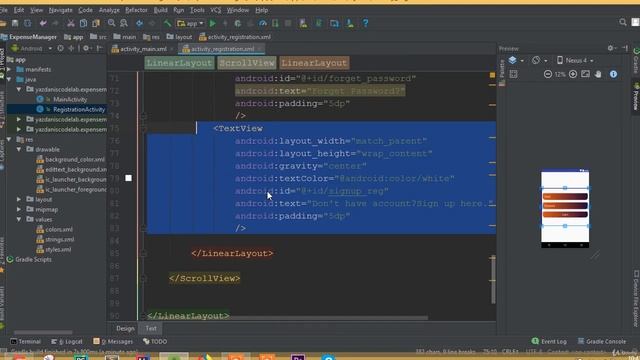Open the app run configuration dropdown

pos(190,24)
